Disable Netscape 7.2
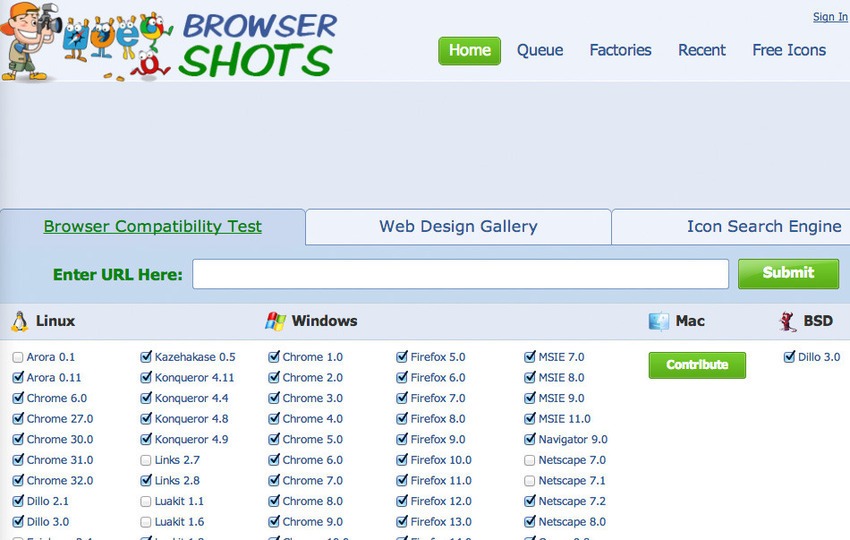The width and height of the screenshot is (850, 540). pos(530,502)
